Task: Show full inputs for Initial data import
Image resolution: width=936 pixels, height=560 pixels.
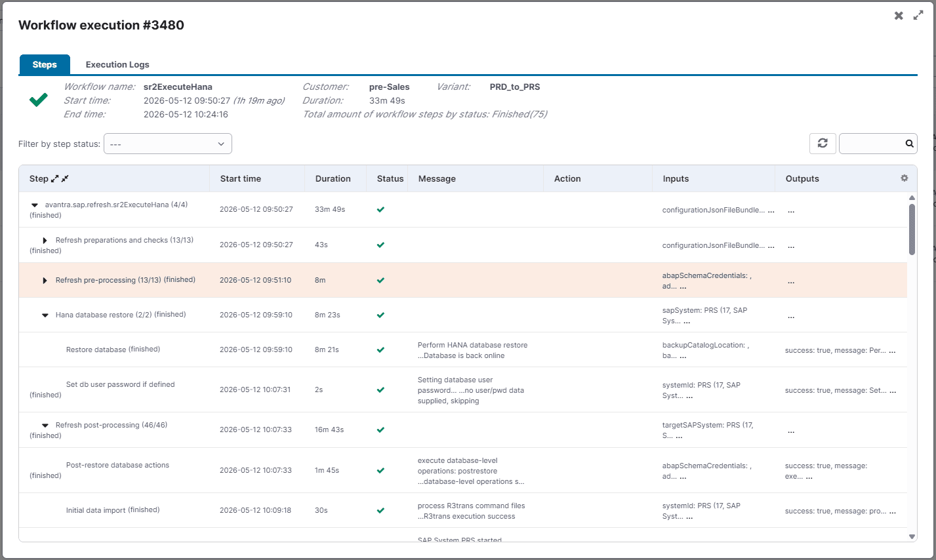Action: [x=689, y=517]
